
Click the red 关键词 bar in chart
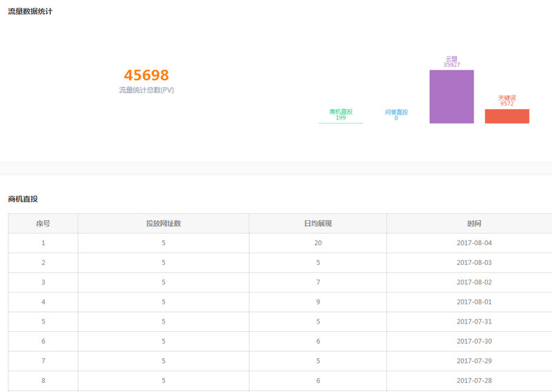[506, 116]
